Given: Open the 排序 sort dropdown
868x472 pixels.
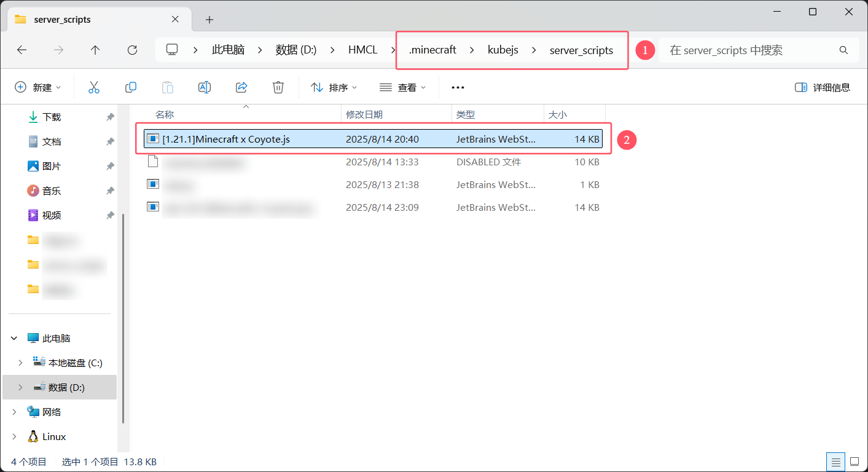Looking at the screenshot, I should [334, 87].
